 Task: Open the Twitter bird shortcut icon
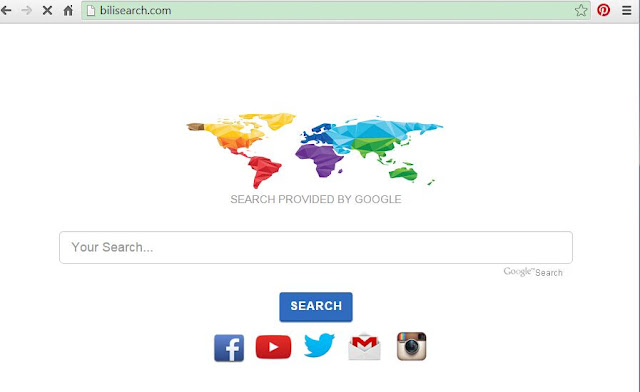(x=319, y=345)
